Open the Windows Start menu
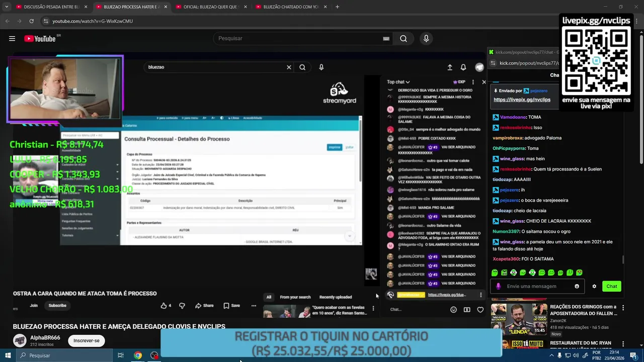The width and height of the screenshot is (644, 362). pos(8,355)
